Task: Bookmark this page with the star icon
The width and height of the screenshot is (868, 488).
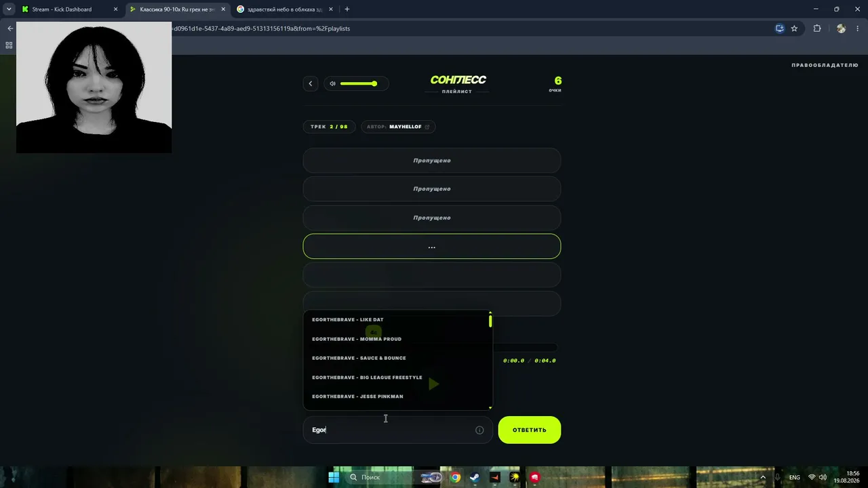Action: pos(794,28)
